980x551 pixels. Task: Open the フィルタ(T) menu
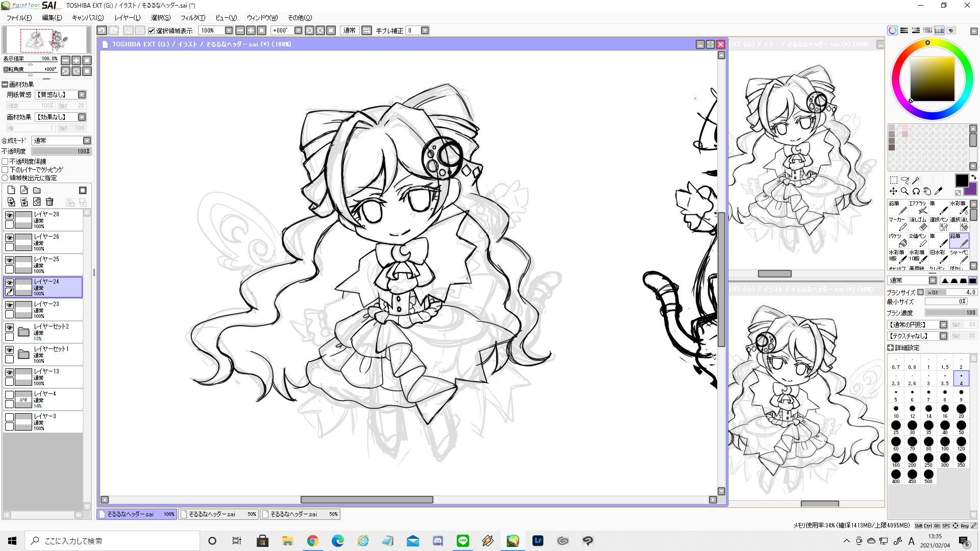pos(192,18)
